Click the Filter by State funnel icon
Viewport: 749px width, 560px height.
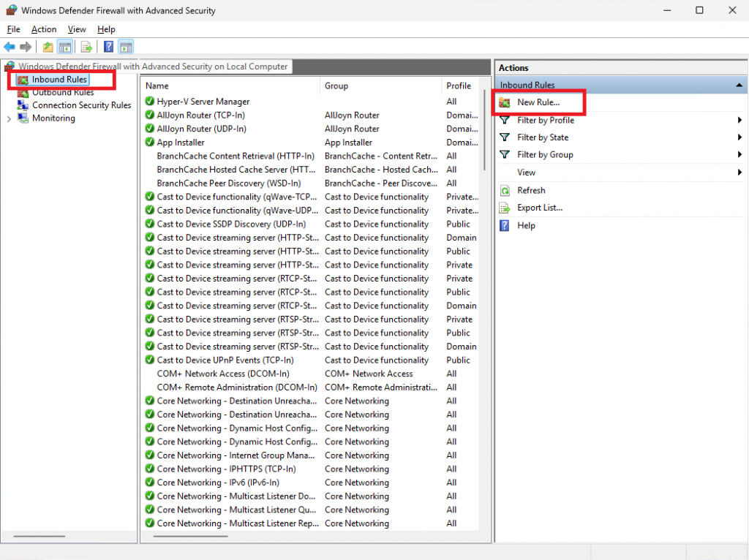505,137
